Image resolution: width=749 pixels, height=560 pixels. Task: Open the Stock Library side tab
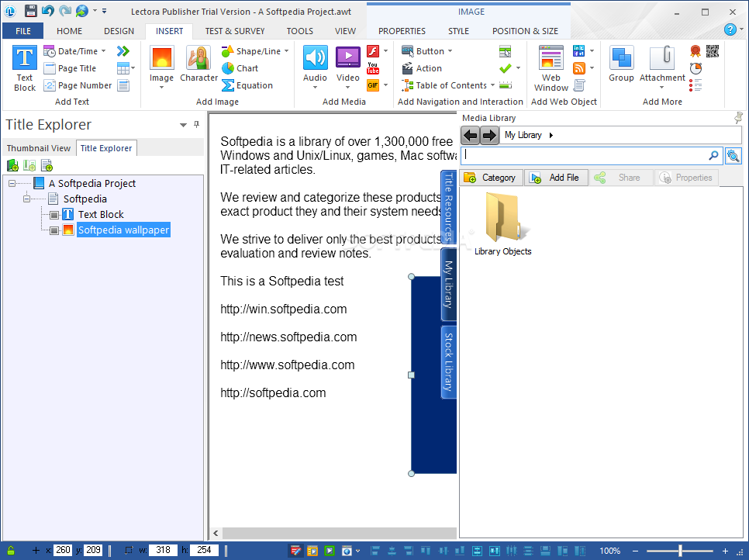pyautogui.click(x=448, y=362)
